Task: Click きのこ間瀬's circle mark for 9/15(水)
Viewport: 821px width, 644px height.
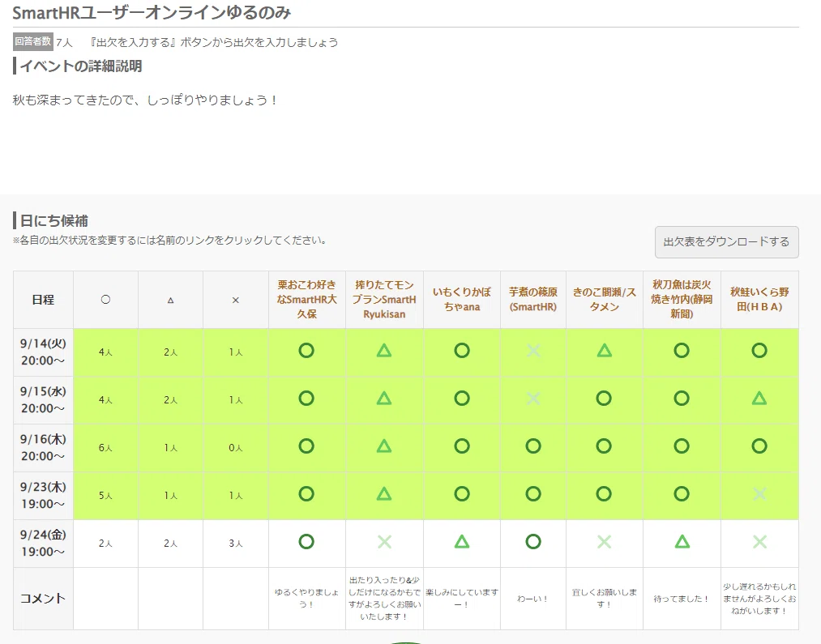Action: click(604, 399)
